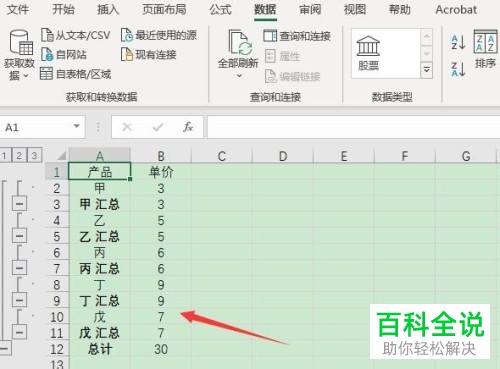Switch to the 页面布局 tab
The image size is (500, 369).
164,10
